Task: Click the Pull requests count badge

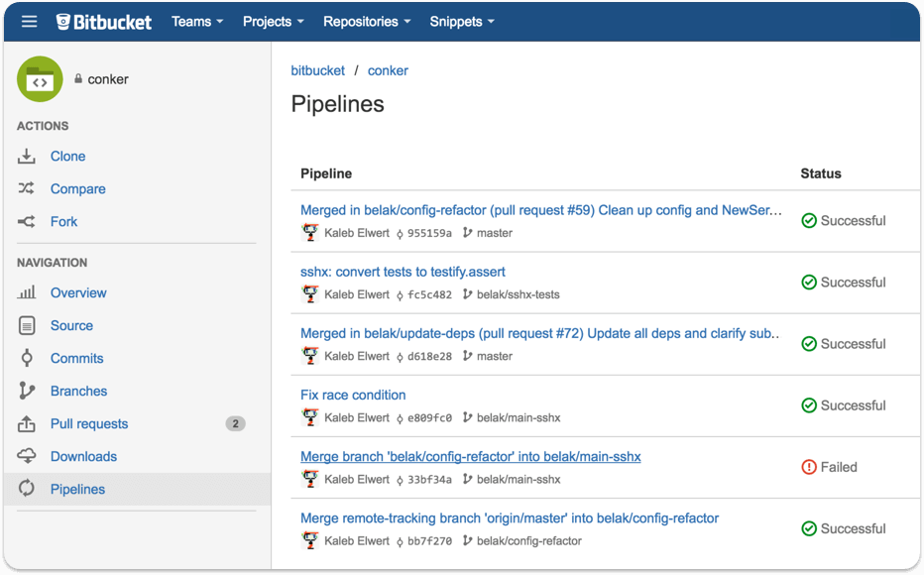Action: pos(235,424)
